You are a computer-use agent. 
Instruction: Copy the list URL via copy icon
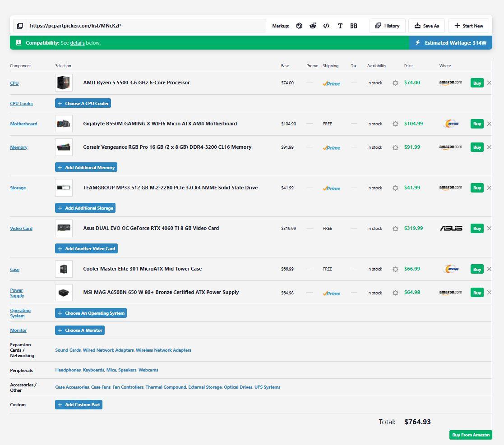pos(20,26)
